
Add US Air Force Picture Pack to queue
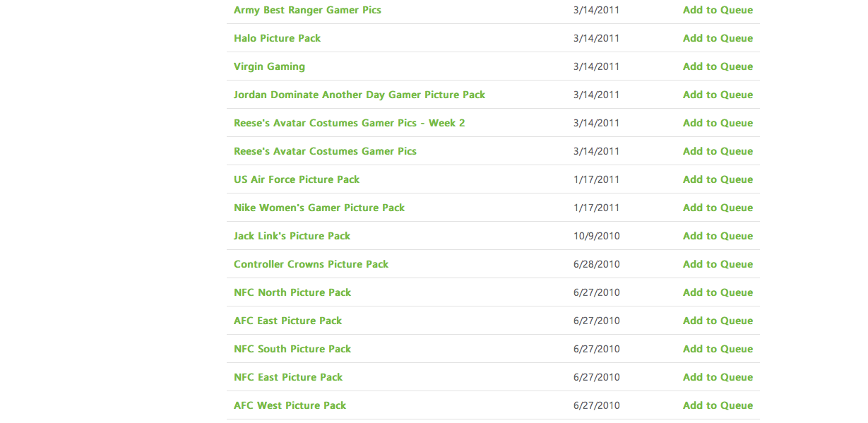click(x=718, y=179)
